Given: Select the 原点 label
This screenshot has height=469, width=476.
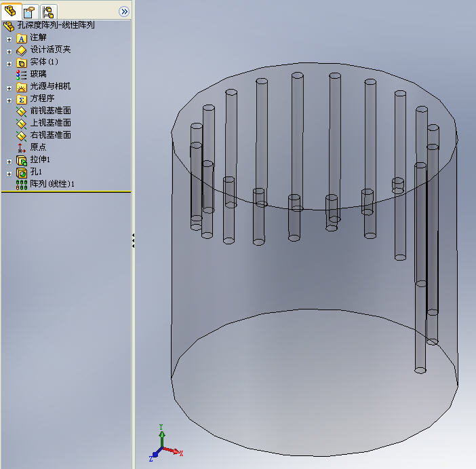Looking at the screenshot, I should pos(38,147).
